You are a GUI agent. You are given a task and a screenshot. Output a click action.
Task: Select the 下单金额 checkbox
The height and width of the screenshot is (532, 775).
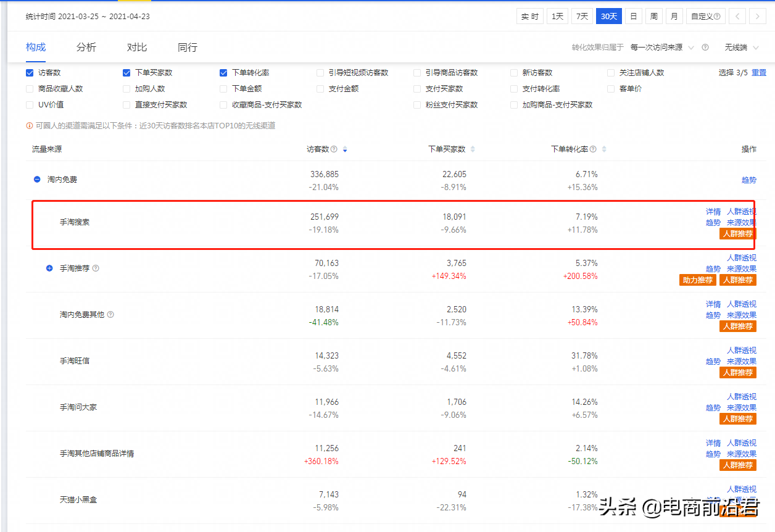[223, 89]
